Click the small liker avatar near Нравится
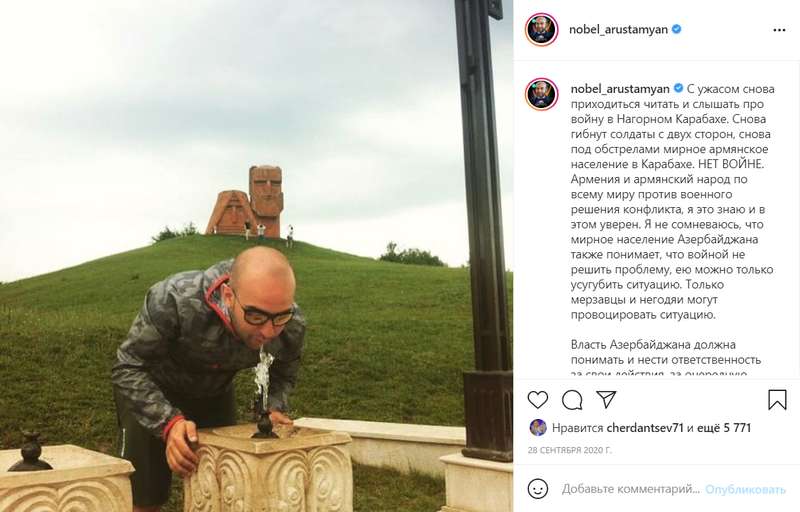The image size is (800, 512). (538, 427)
